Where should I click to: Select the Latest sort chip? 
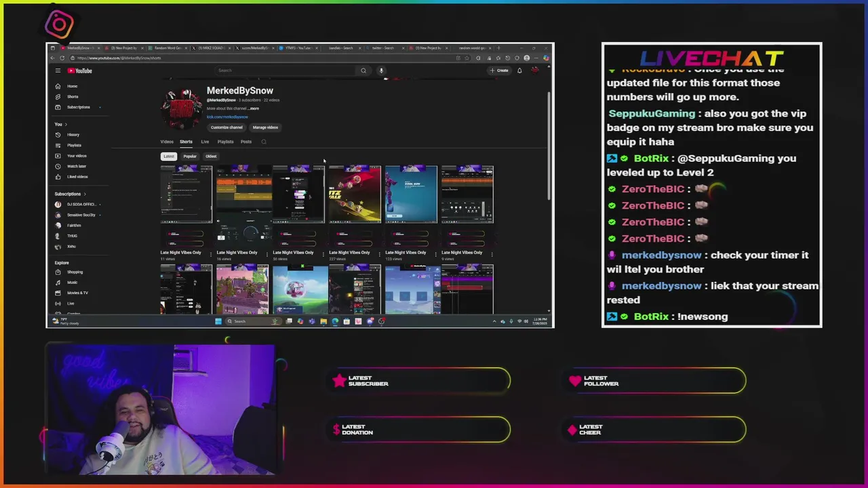coord(169,157)
